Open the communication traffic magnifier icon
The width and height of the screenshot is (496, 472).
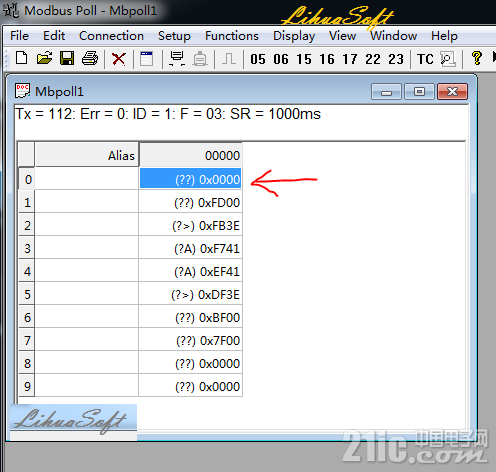[448, 59]
